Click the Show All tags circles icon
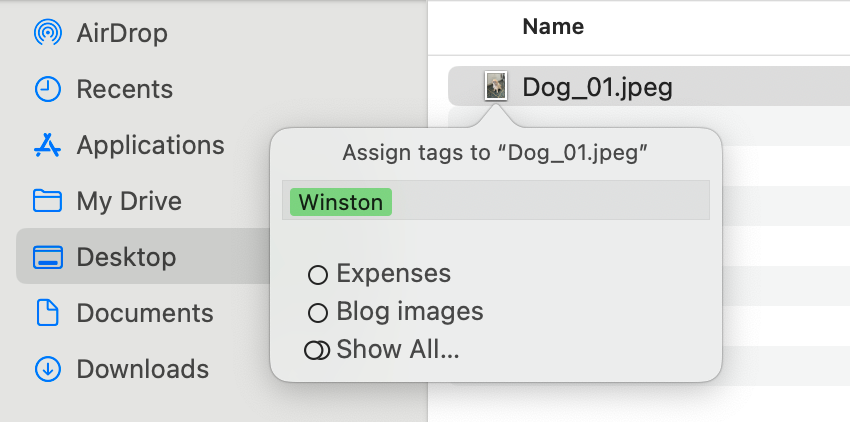 (x=317, y=350)
